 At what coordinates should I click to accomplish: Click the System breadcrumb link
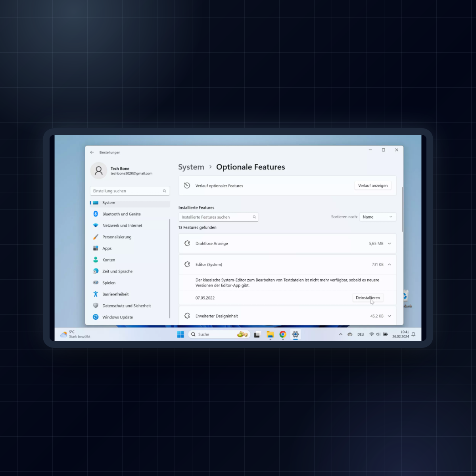(191, 167)
